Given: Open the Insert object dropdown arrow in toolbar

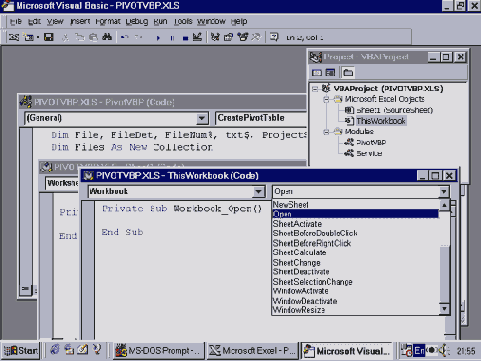Looking at the screenshot, I should pyautogui.click(x=37, y=37).
